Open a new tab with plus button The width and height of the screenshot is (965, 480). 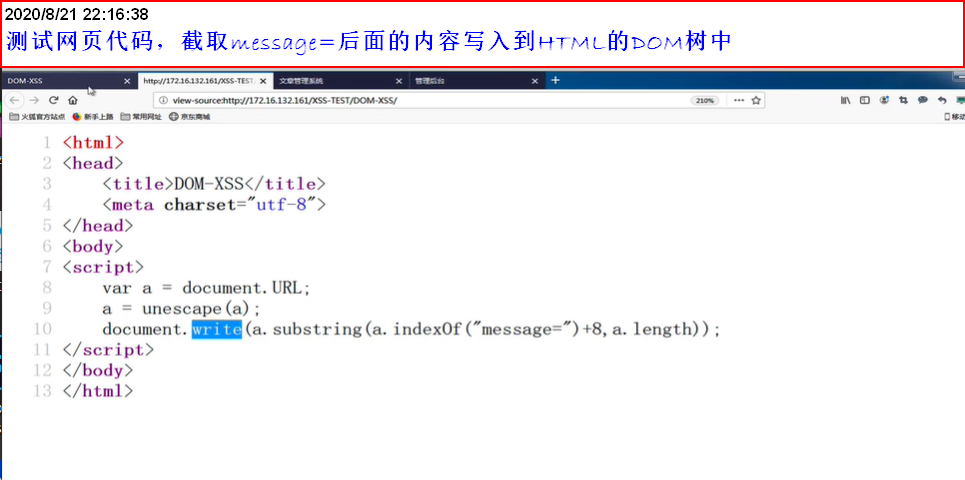click(x=555, y=80)
